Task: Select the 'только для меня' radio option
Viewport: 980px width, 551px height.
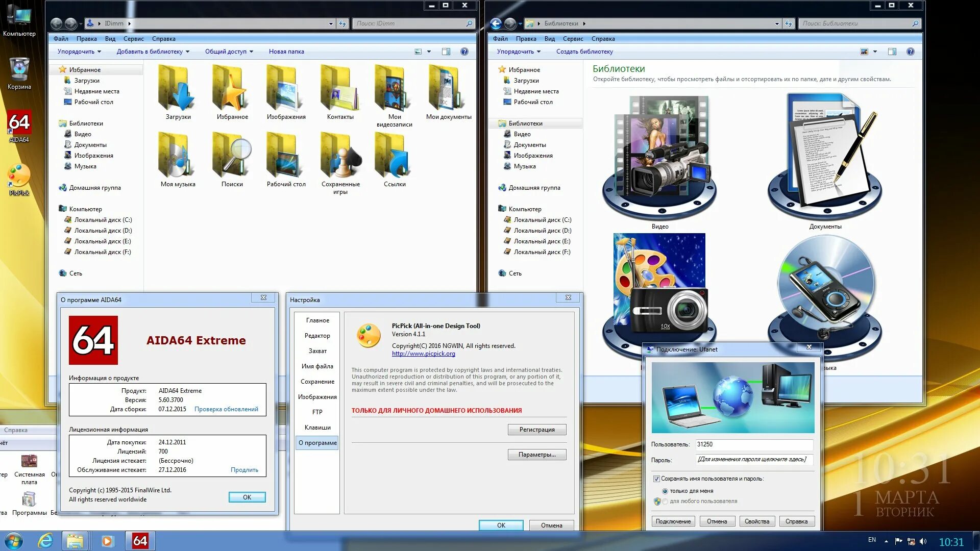Action: point(665,491)
